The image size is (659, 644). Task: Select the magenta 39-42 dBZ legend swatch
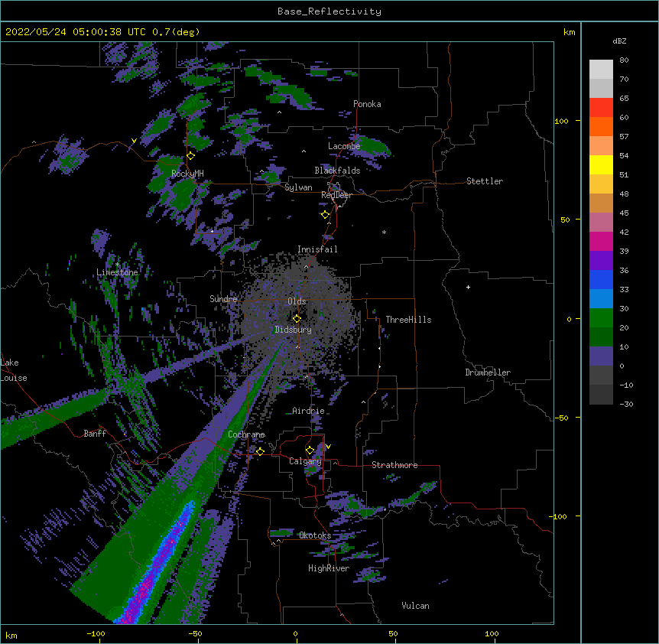[x=601, y=241]
